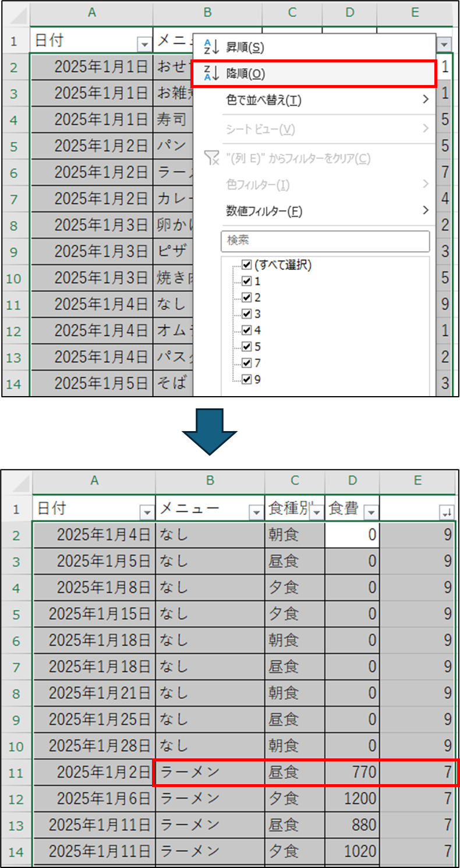Screen dimensions: 460x868
Task: Open 食種別 filter dropdown in lower sheet
Action: point(317,513)
